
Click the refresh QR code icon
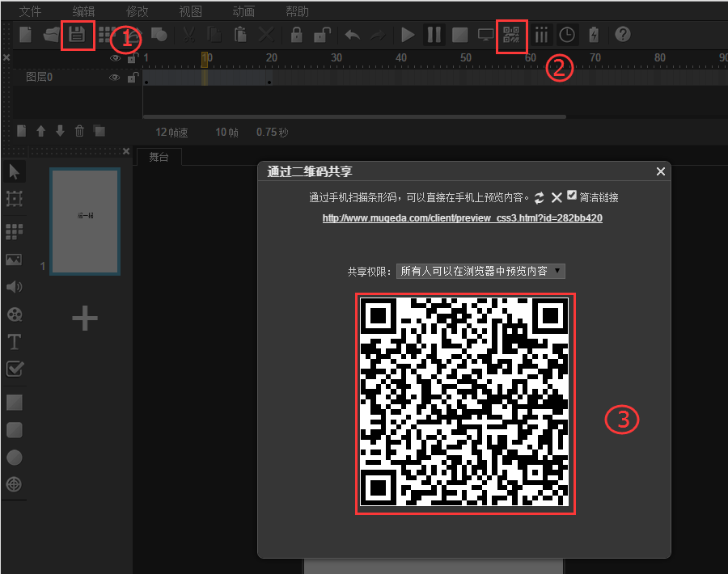[x=540, y=197]
